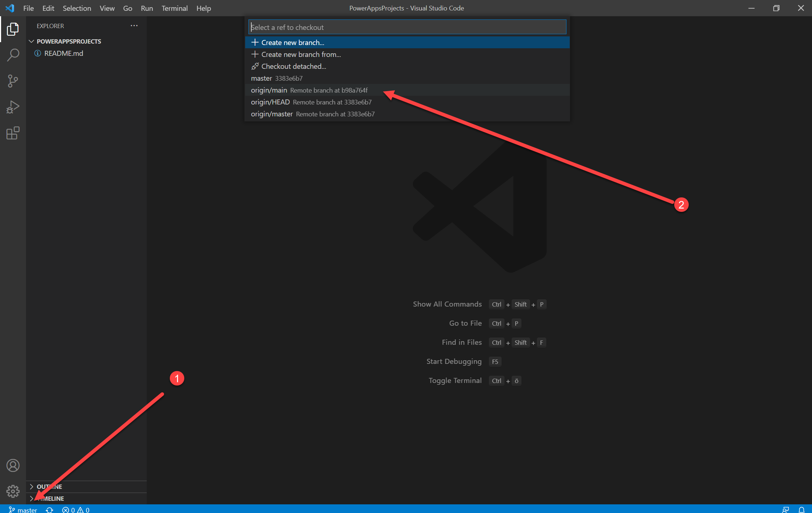Viewport: 812px width, 513px height.
Task: Open the Selection menu
Action: point(77,8)
